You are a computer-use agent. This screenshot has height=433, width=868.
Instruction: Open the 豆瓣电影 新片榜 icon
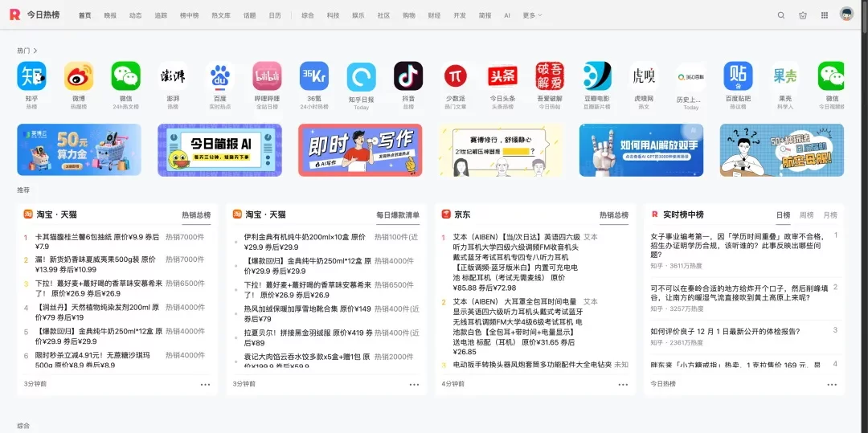pyautogui.click(x=596, y=76)
